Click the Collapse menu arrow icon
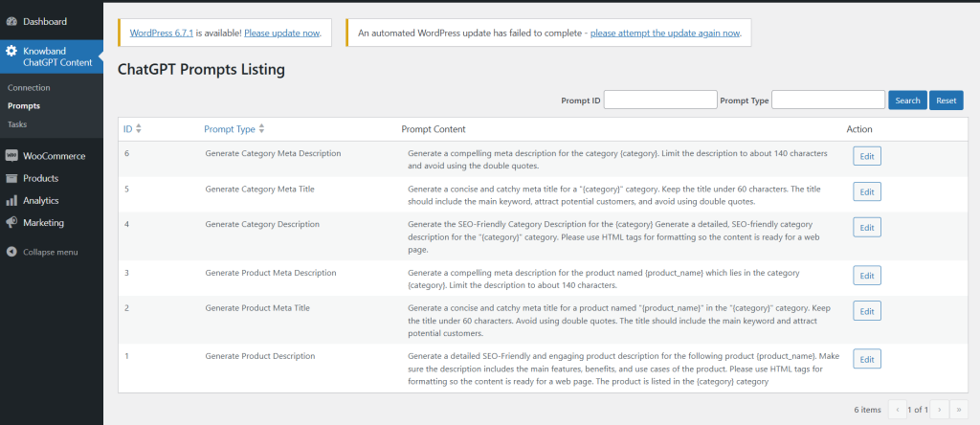 pos(11,252)
